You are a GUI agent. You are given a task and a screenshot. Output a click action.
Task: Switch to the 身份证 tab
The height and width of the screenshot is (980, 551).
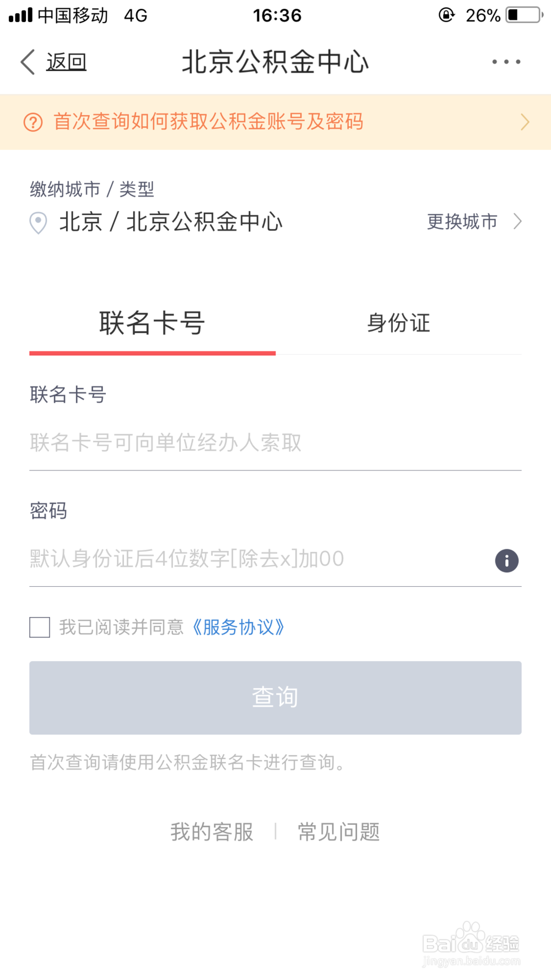tap(398, 323)
